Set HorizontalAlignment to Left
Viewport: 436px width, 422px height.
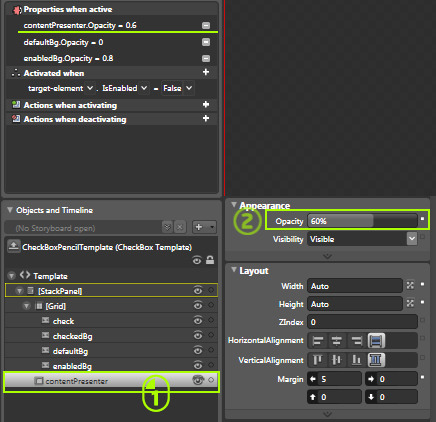coord(318,341)
